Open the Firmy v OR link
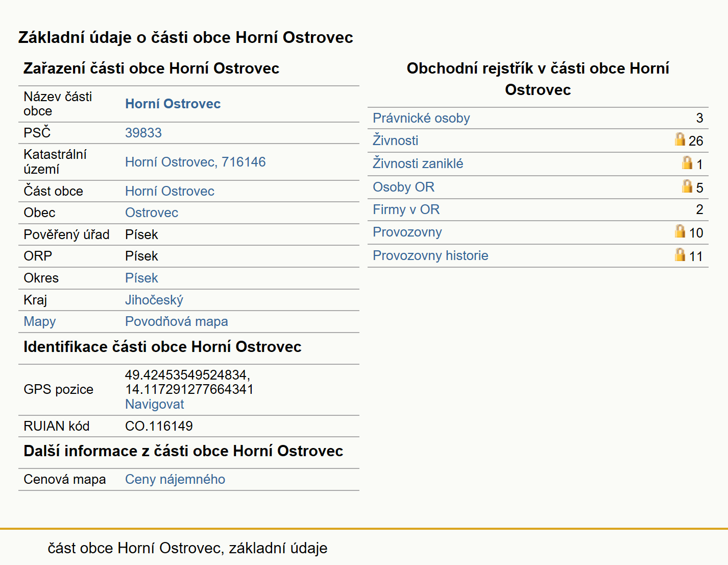Screen dimensions: 728x565 tap(406, 209)
